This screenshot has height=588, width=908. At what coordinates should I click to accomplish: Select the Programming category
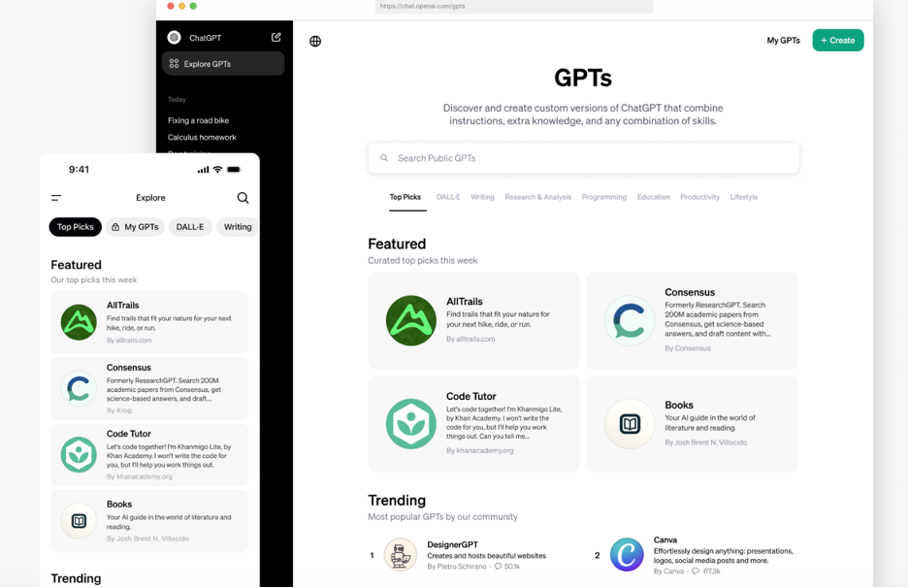point(603,197)
